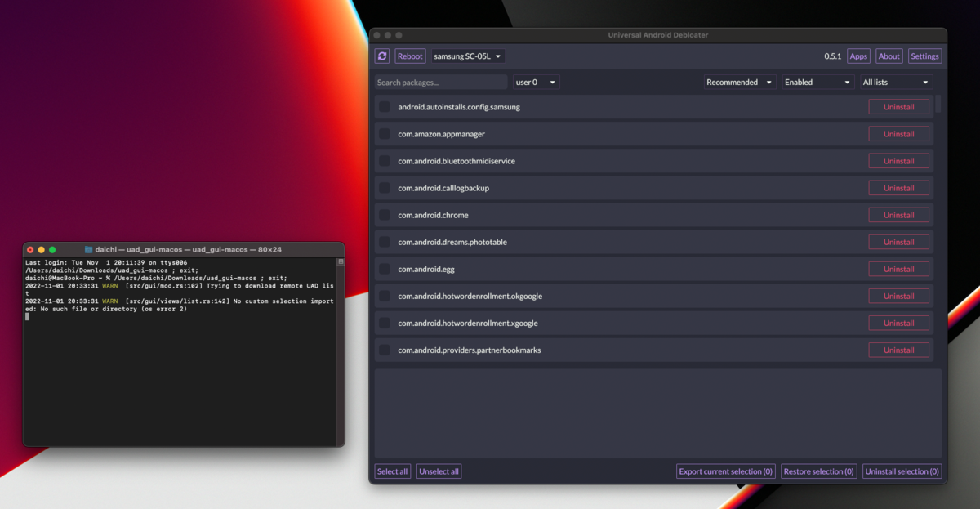Image resolution: width=980 pixels, height=509 pixels.
Task: Tick checkbox for com.android.chrome
Action: point(384,215)
